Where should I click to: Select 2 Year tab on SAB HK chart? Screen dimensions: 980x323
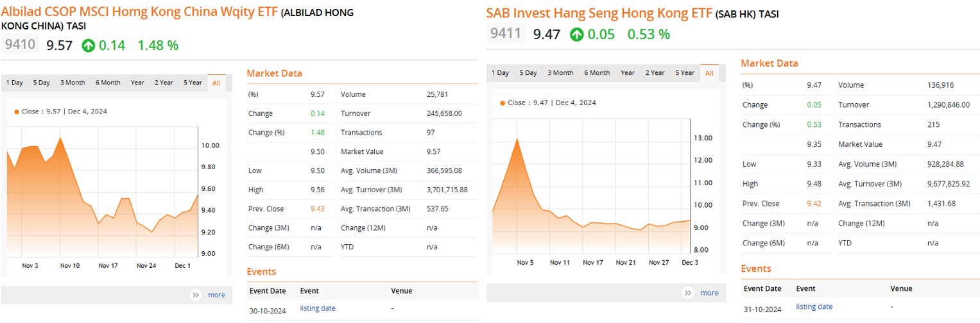point(655,72)
